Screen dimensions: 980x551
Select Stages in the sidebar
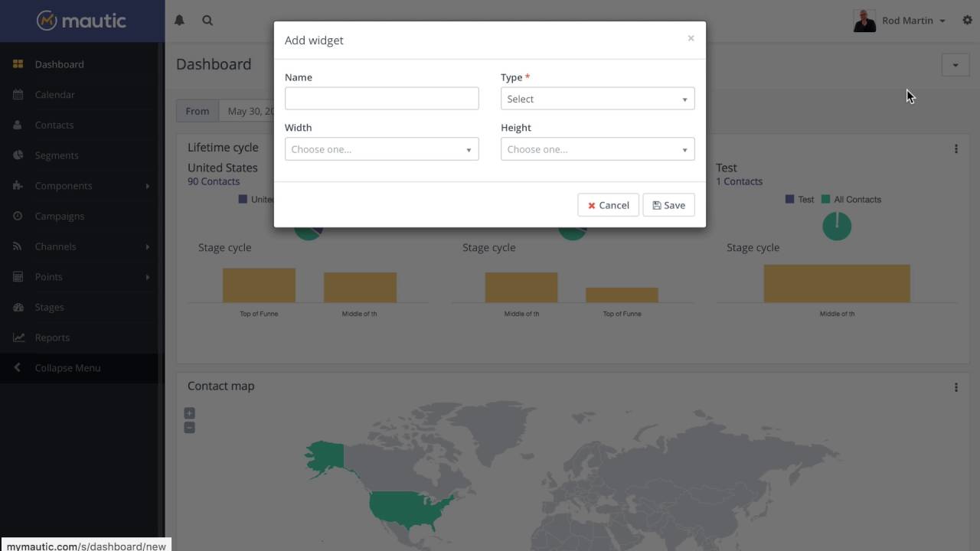pos(49,307)
